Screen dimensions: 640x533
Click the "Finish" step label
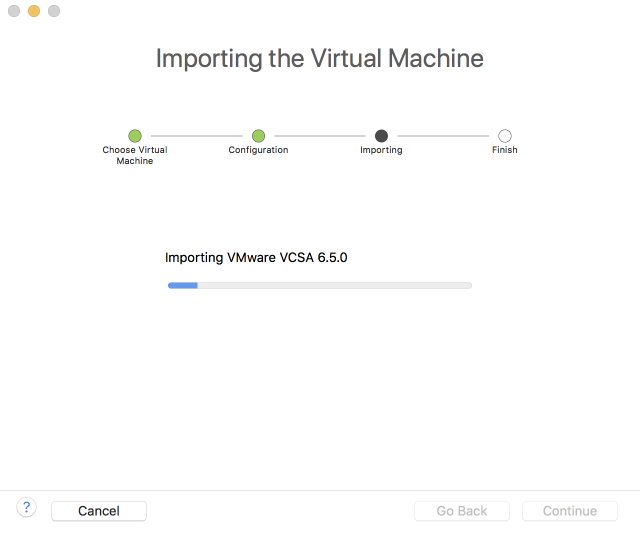[505, 150]
